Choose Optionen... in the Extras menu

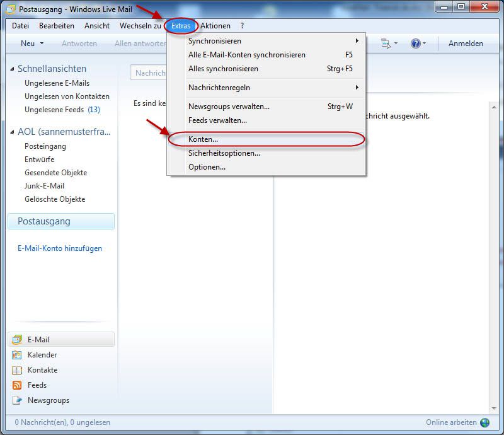[207, 167]
